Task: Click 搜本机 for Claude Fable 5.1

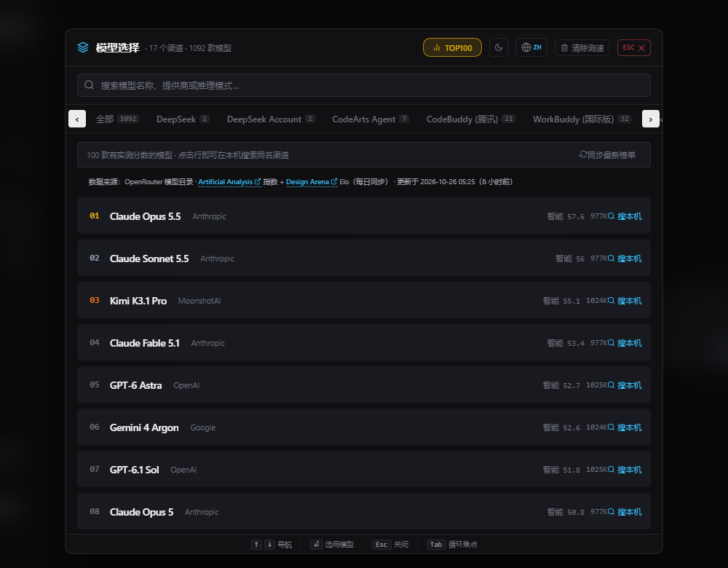Action: click(x=625, y=343)
